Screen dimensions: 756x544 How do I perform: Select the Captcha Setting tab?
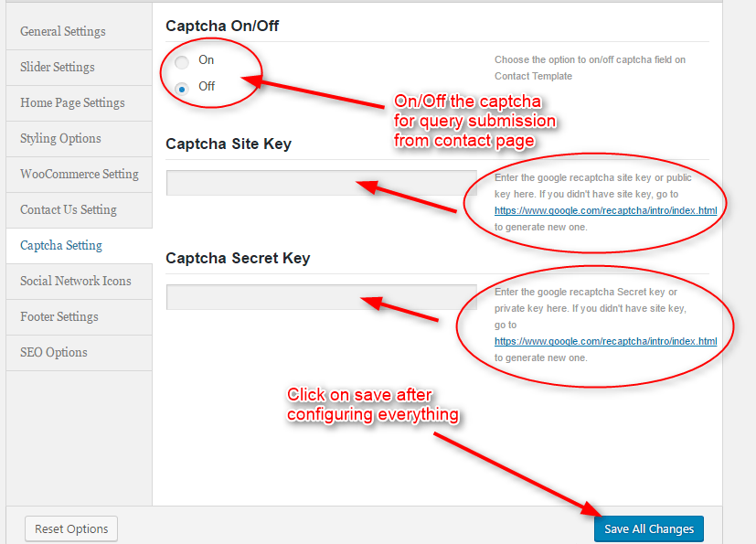click(x=61, y=245)
